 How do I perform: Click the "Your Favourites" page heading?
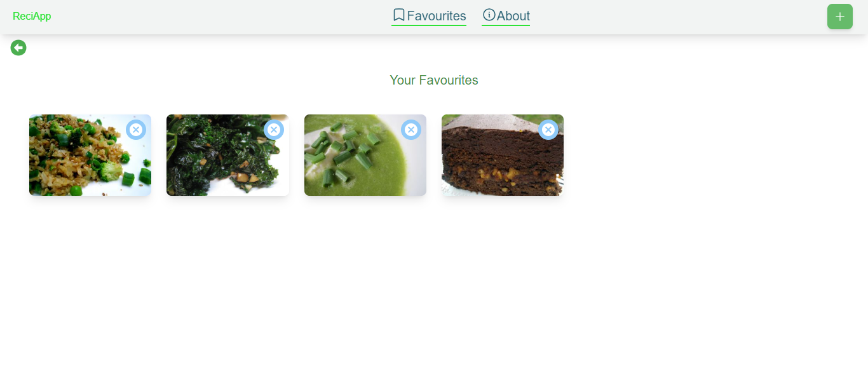coord(434,80)
